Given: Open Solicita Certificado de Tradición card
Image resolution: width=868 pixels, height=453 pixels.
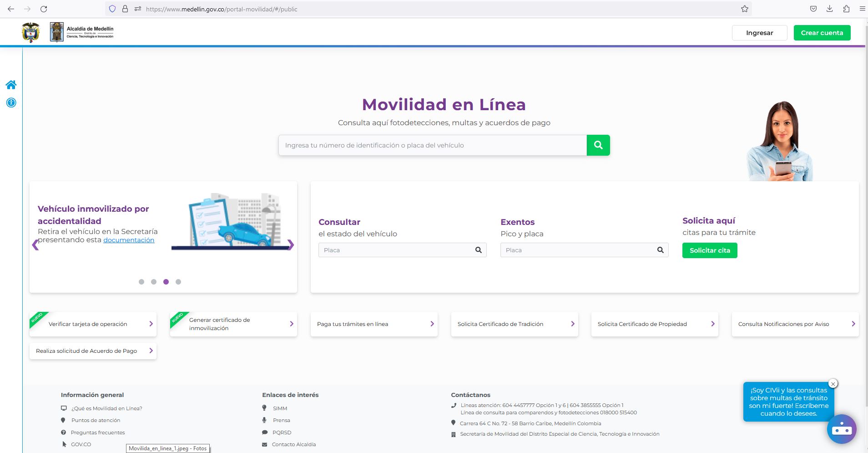Looking at the screenshot, I should tap(514, 324).
